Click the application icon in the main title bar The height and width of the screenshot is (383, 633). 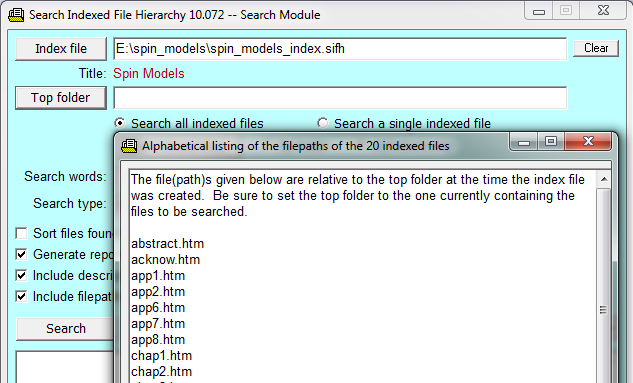click(x=16, y=15)
